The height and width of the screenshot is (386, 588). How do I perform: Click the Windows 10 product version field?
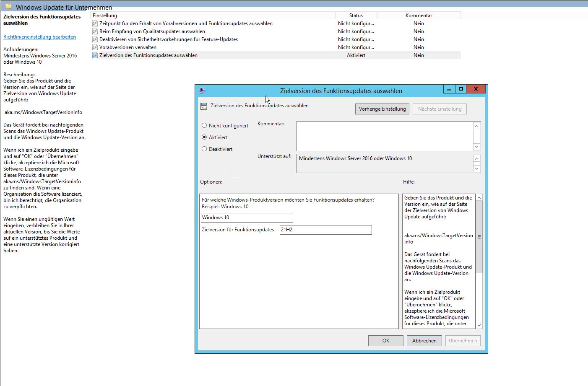pyautogui.click(x=247, y=218)
